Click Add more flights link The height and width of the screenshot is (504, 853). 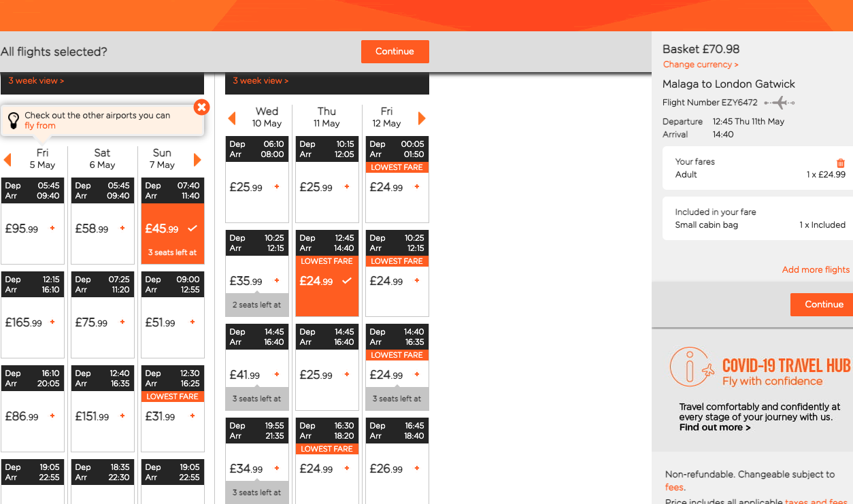(816, 270)
